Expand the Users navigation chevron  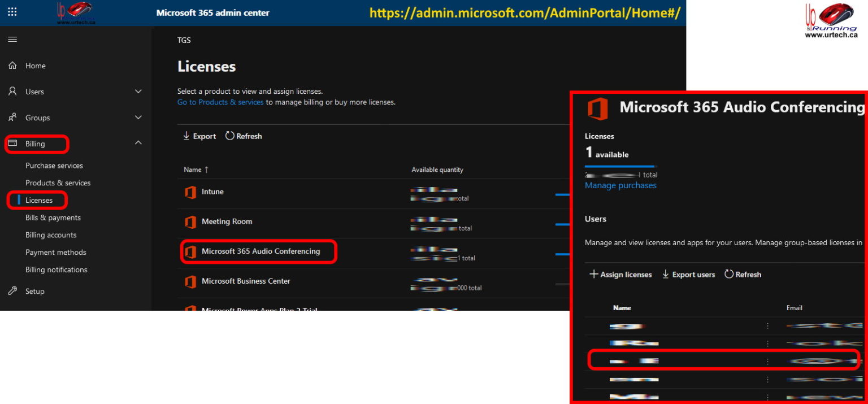(138, 92)
